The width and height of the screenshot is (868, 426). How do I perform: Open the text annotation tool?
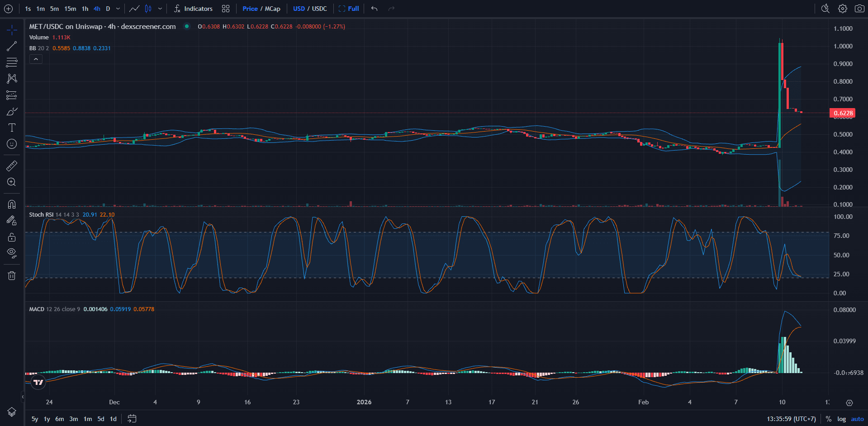coord(11,128)
